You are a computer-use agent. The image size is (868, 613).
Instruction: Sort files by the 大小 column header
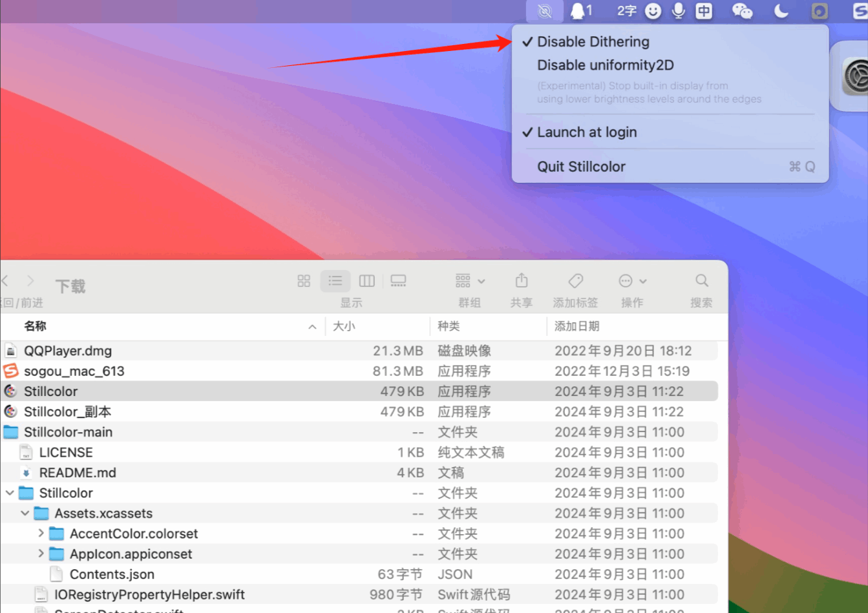click(x=344, y=327)
